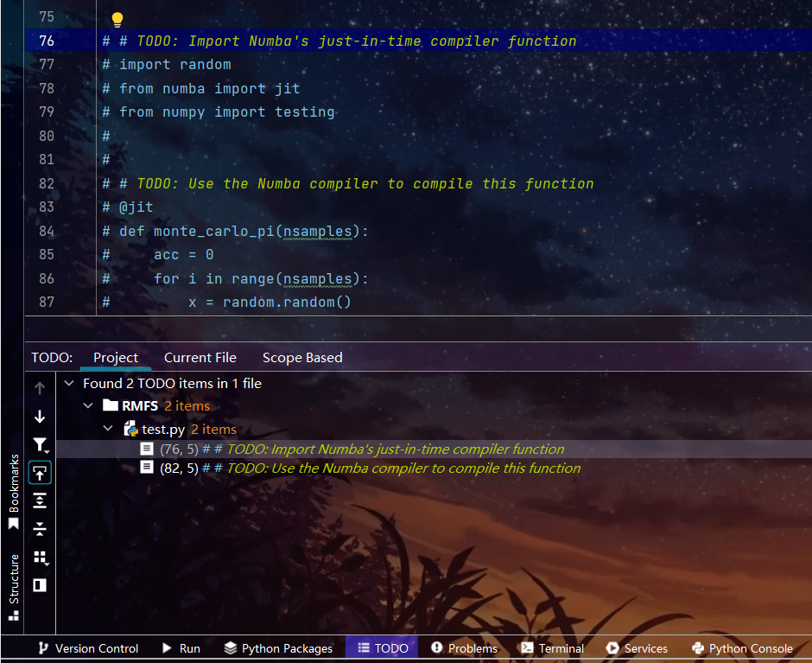Toggle Autoscroll to Source button
The image size is (812, 663).
(40, 473)
